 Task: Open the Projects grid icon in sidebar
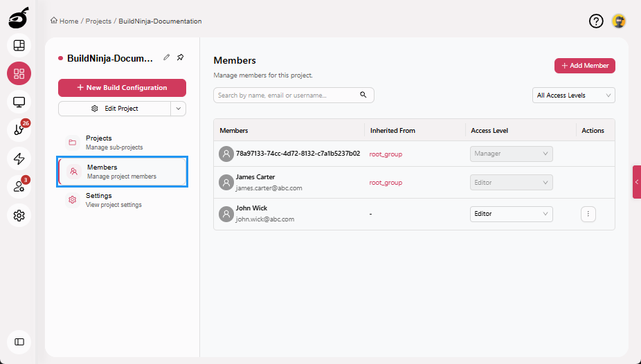pyautogui.click(x=19, y=73)
